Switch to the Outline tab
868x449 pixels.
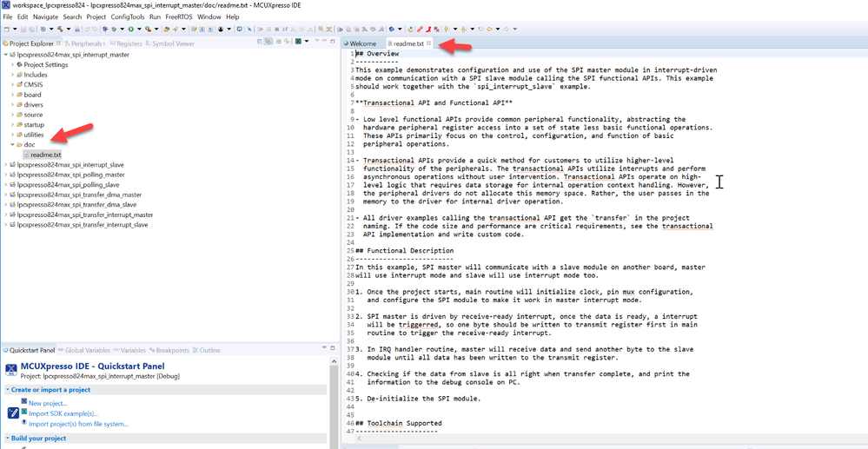click(x=207, y=350)
